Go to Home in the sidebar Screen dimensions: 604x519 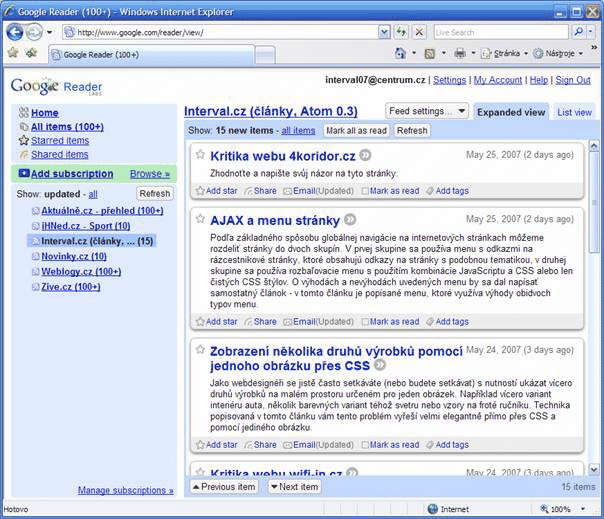click(45, 113)
